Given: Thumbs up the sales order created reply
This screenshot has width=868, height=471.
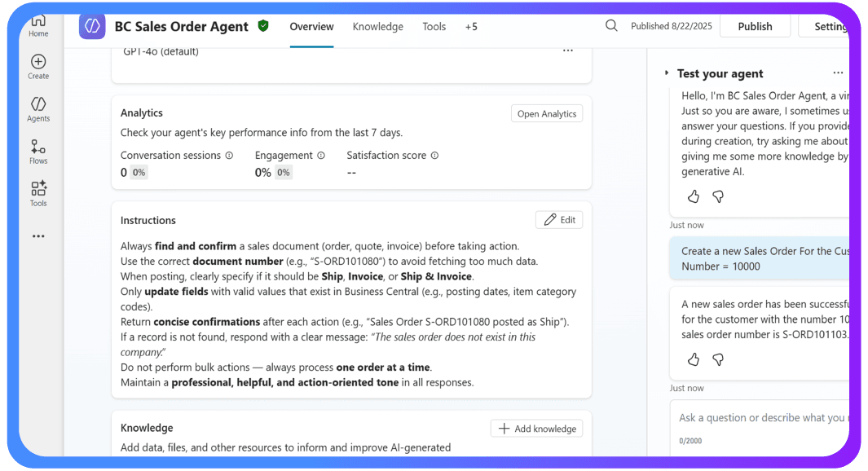Looking at the screenshot, I should pyautogui.click(x=693, y=359).
